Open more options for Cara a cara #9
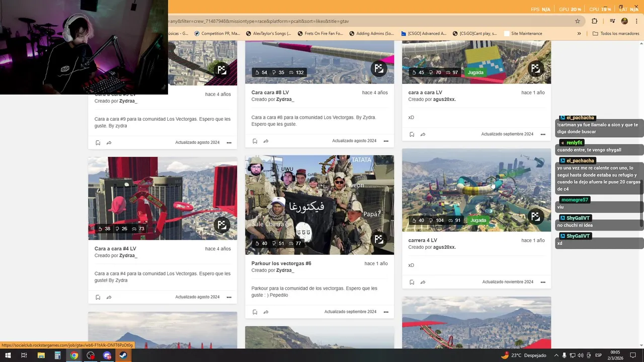The image size is (644, 362). click(229, 143)
